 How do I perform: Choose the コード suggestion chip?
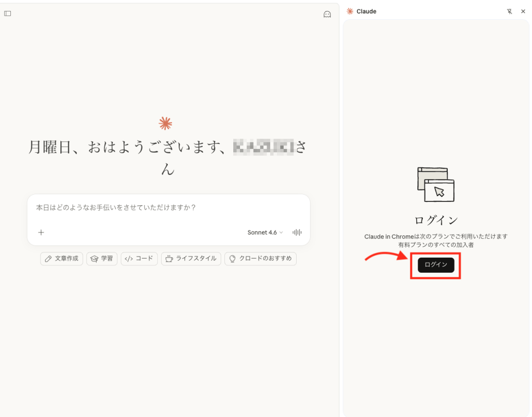click(139, 259)
